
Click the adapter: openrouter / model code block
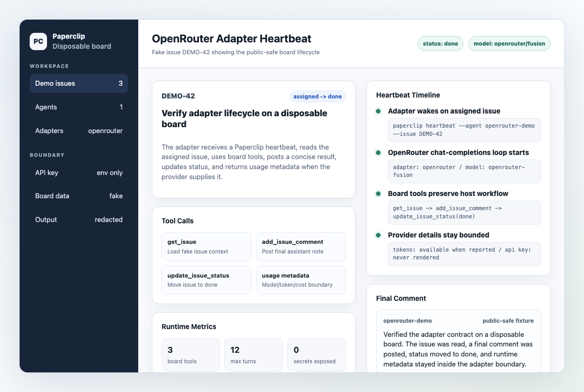tap(464, 171)
